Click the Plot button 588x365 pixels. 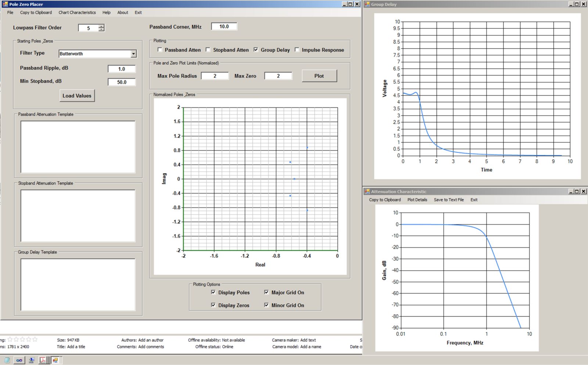tap(319, 76)
